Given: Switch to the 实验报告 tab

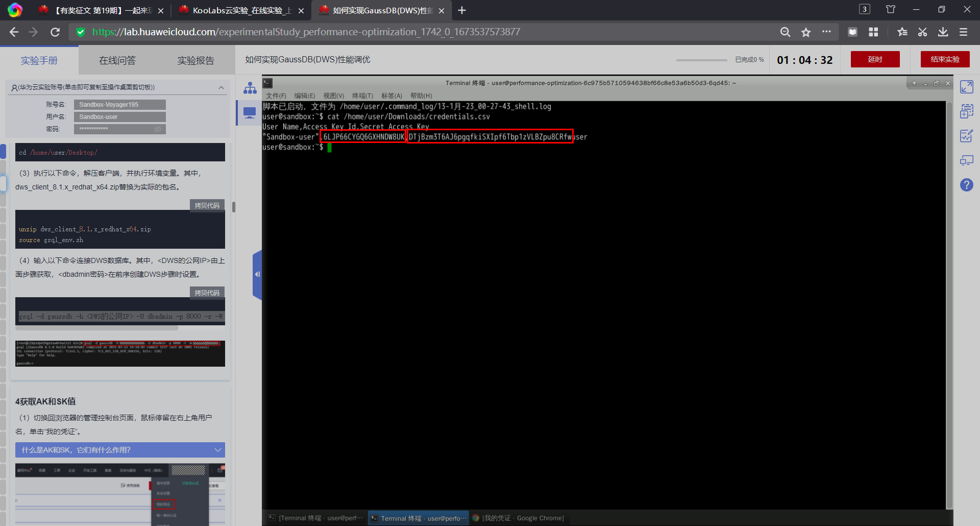Looking at the screenshot, I should click(196, 61).
